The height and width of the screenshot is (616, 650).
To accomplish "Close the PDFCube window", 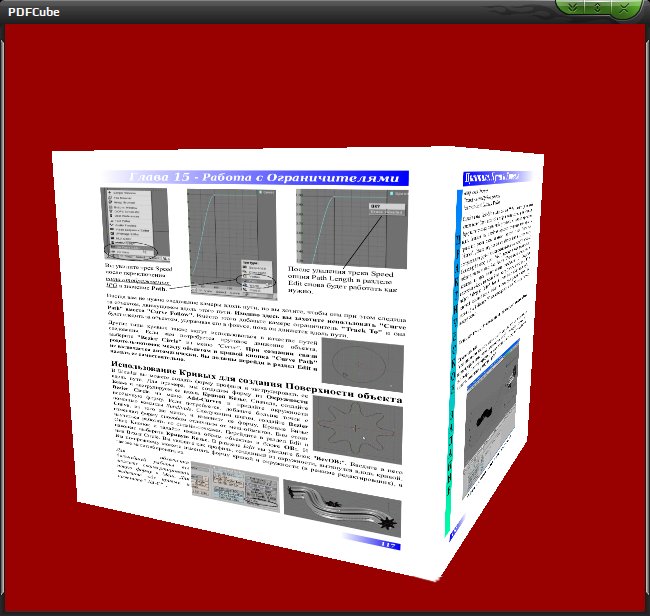I will [623, 7].
